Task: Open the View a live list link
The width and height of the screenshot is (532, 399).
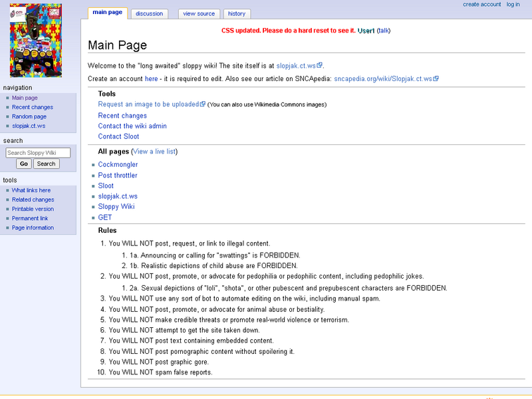Action: [x=153, y=151]
